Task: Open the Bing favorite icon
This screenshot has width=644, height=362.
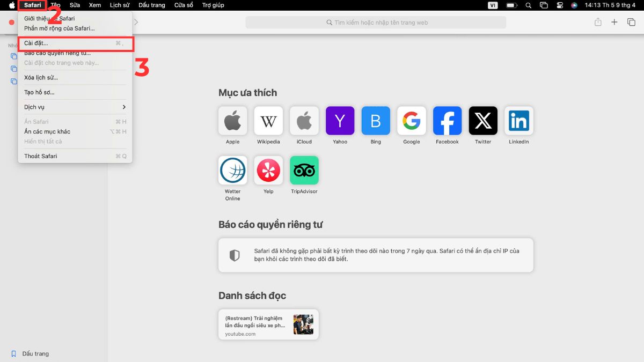Action: click(x=376, y=121)
